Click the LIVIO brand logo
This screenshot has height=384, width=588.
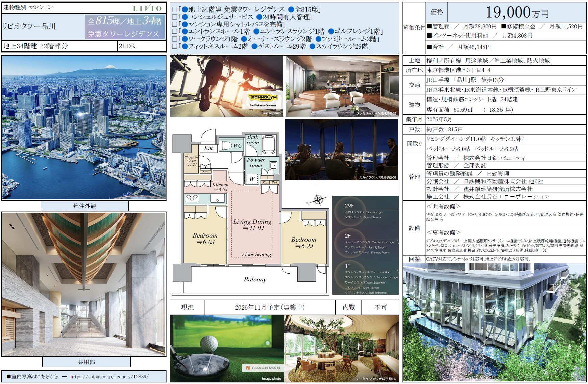pos(147,8)
